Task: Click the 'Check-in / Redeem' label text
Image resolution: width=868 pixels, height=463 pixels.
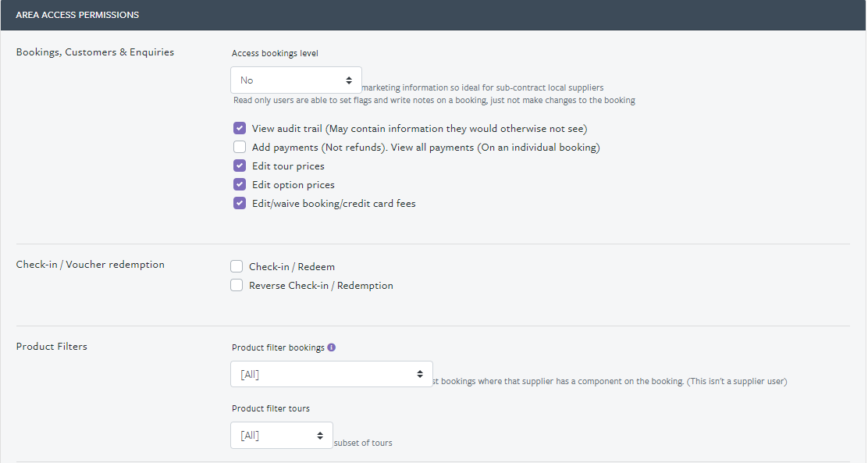Action: coord(292,267)
